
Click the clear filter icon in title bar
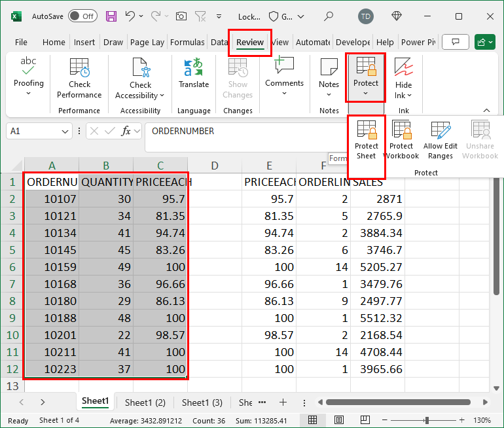click(x=200, y=16)
